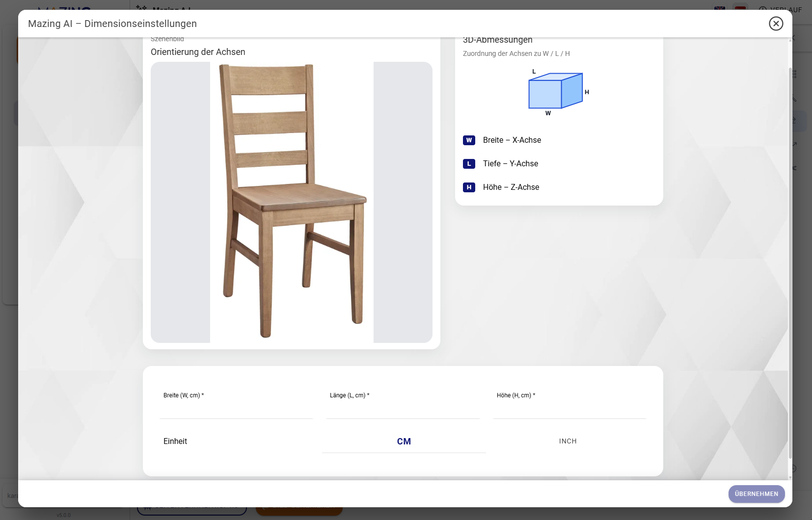This screenshot has height=520, width=812.
Task: Click the dialog's vertical scrollbar thumb
Action: coord(790,265)
